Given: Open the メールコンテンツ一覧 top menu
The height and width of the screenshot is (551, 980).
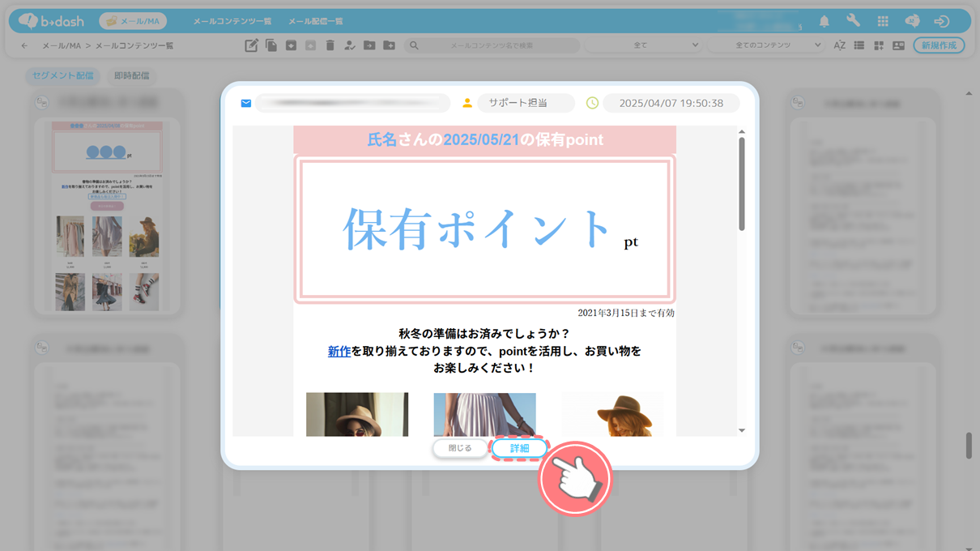Looking at the screenshot, I should tap(232, 21).
